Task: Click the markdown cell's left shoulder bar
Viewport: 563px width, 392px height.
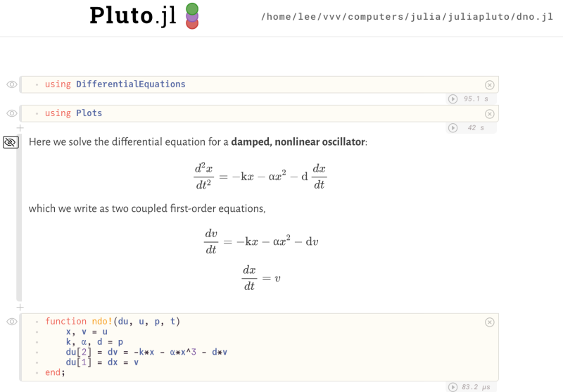Action: (19, 218)
